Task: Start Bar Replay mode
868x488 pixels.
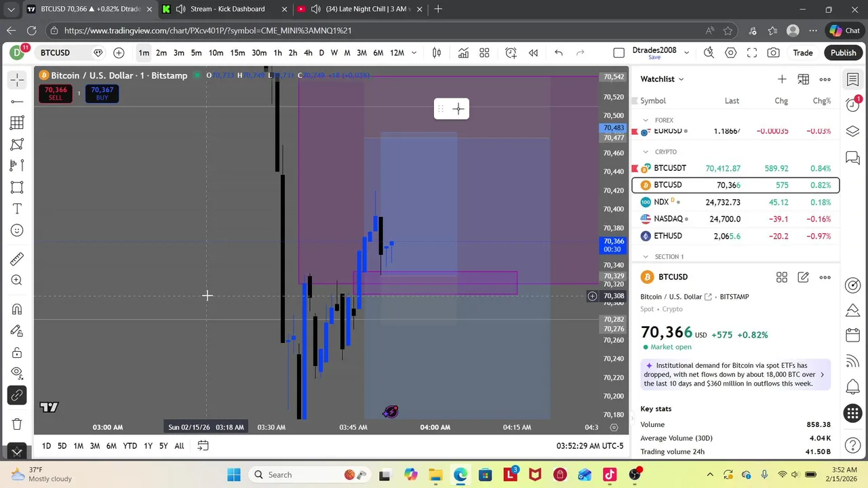Action: [x=534, y=53]
